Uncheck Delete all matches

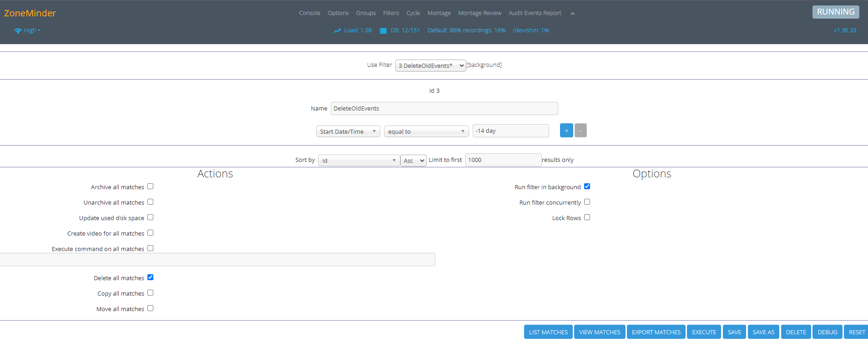pos(150,277)
